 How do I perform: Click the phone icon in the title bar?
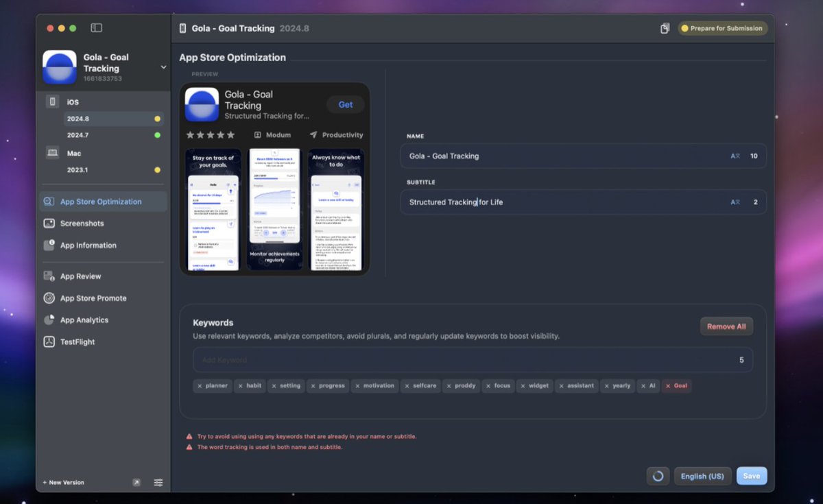pos(182,28)
